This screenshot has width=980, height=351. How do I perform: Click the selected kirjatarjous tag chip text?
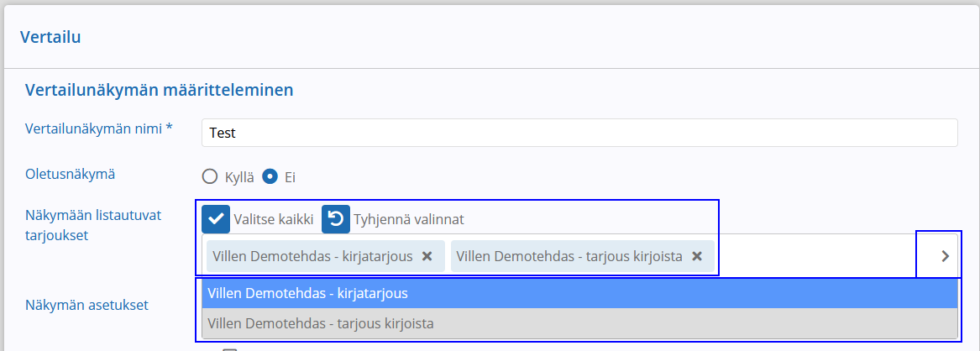312,256
